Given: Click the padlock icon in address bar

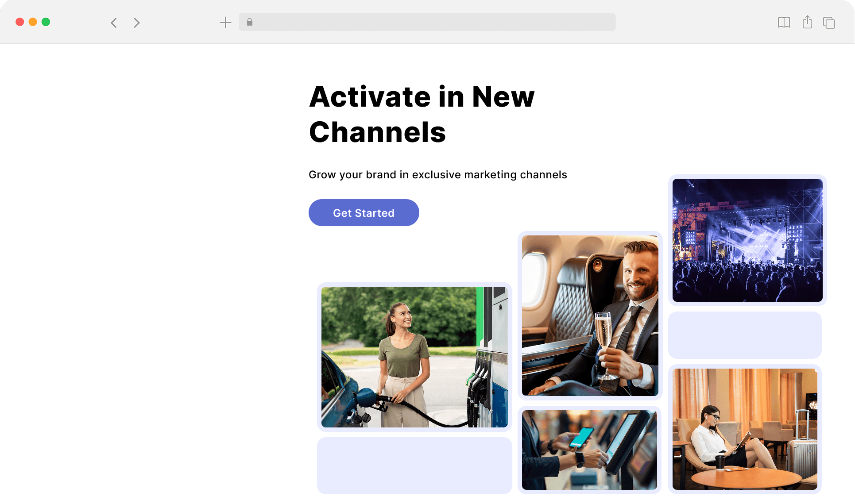Looking at the screenshot, I should point(249,22).
